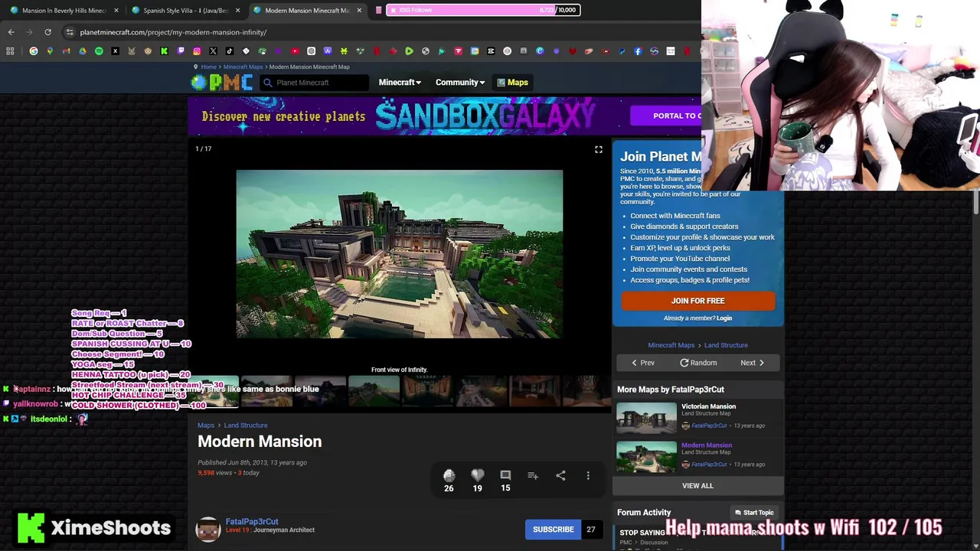Open the Google Drive bookmark icon

click(83, 51)
